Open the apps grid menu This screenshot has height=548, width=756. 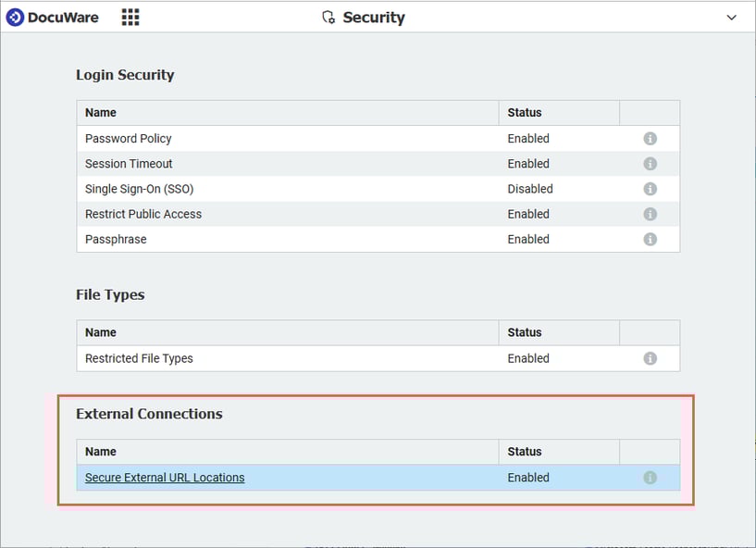click(x=130, y=18)
